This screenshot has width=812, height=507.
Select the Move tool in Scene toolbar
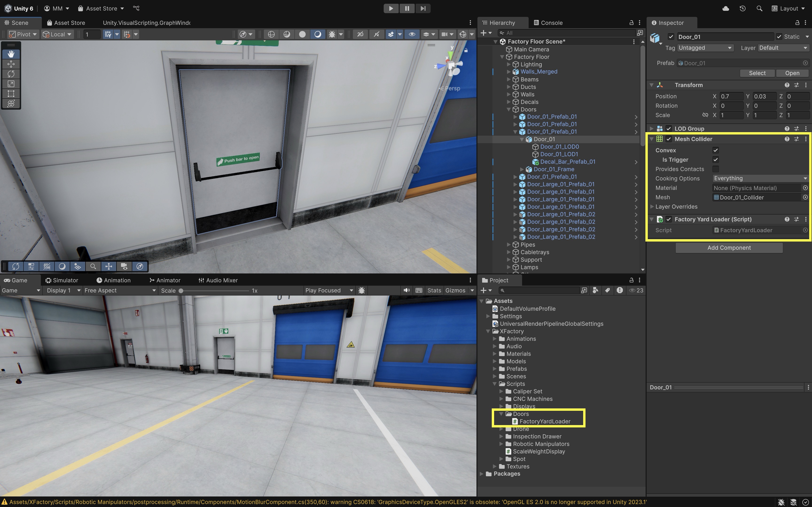coord(11,64)
